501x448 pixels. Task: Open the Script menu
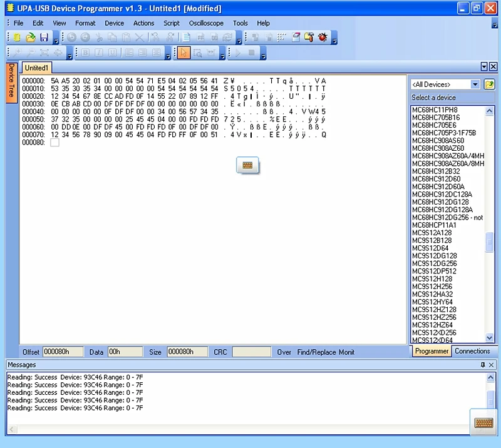[x=172, y=23]
